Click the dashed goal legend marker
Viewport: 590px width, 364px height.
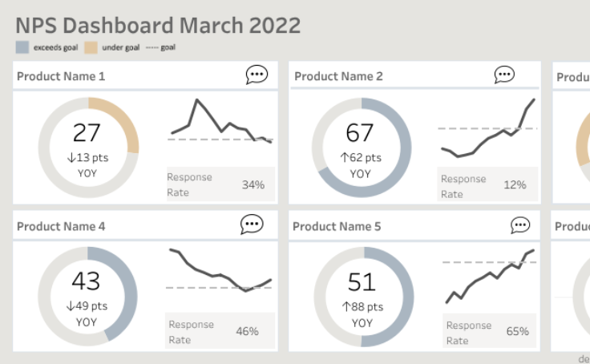pyautogui.click(x=151, y=47)
